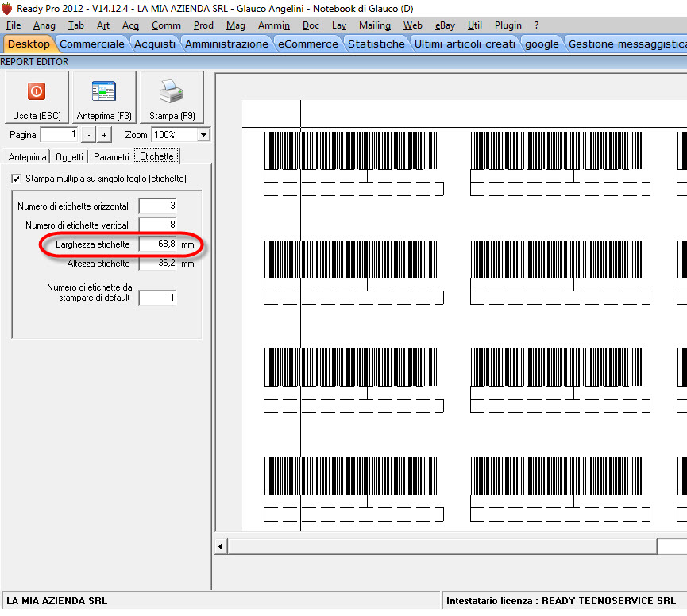The image size is (687, 616).
Task: Open the Plugin menu
Action: (x=508, y=25)
